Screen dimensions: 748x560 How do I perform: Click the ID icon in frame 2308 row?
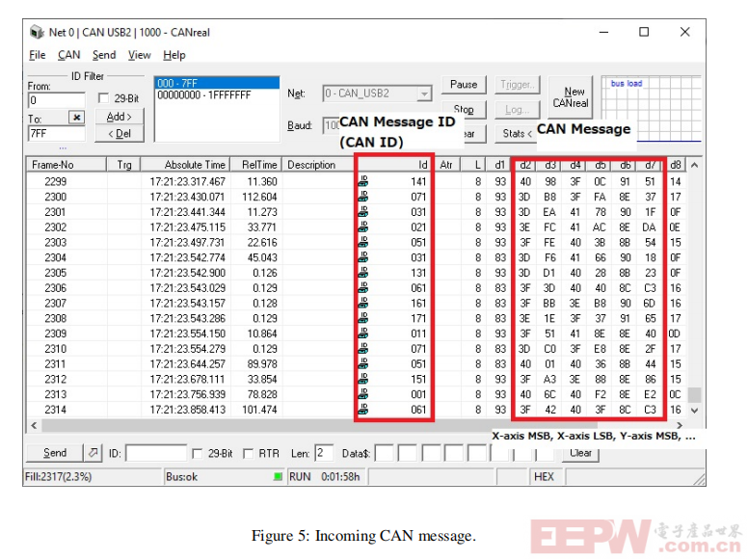363,318
